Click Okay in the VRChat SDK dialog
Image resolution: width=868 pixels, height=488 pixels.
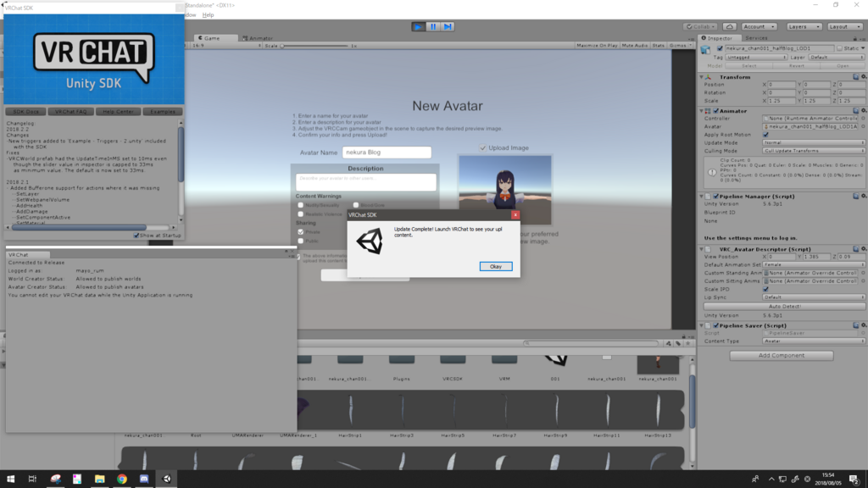[x=495, y=267]
